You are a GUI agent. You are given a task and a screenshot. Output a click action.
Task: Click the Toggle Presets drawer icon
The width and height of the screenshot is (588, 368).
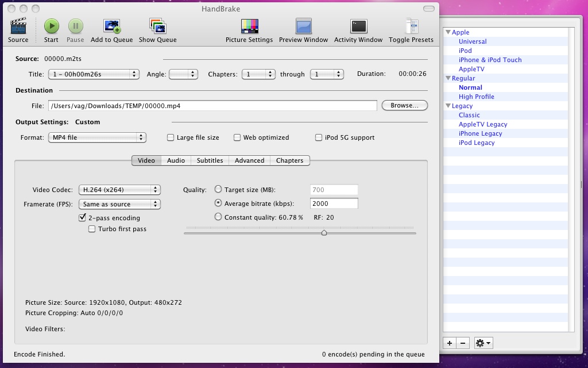(x=411, y=26)
